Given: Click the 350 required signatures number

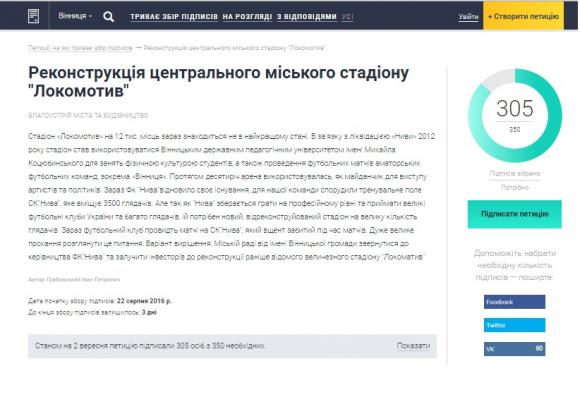Looking at the screenshot, I should [515, 129].
